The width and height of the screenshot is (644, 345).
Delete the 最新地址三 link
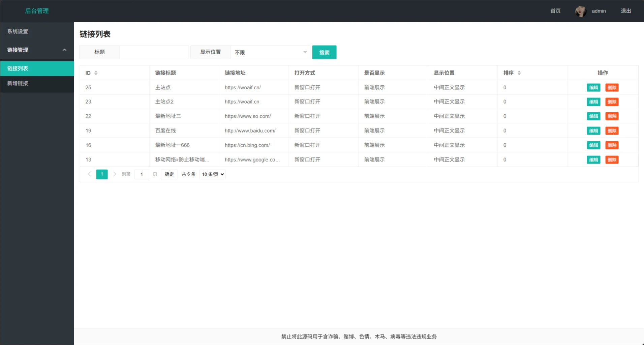tap(612, 116)
